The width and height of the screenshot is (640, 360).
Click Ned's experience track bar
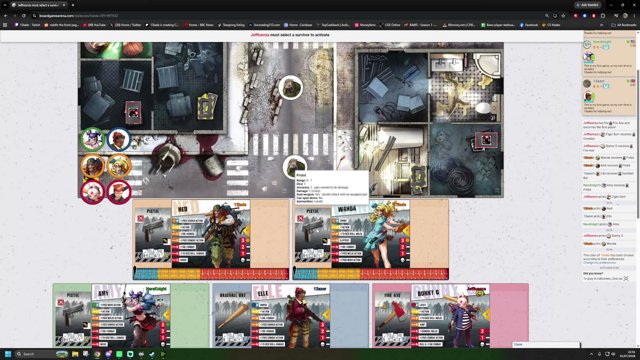click(211, 274)
